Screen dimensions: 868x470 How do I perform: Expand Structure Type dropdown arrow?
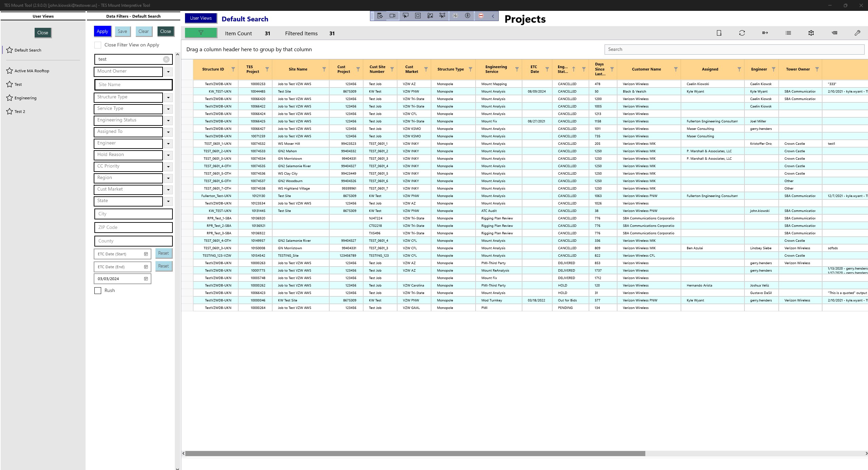(168, 98)
